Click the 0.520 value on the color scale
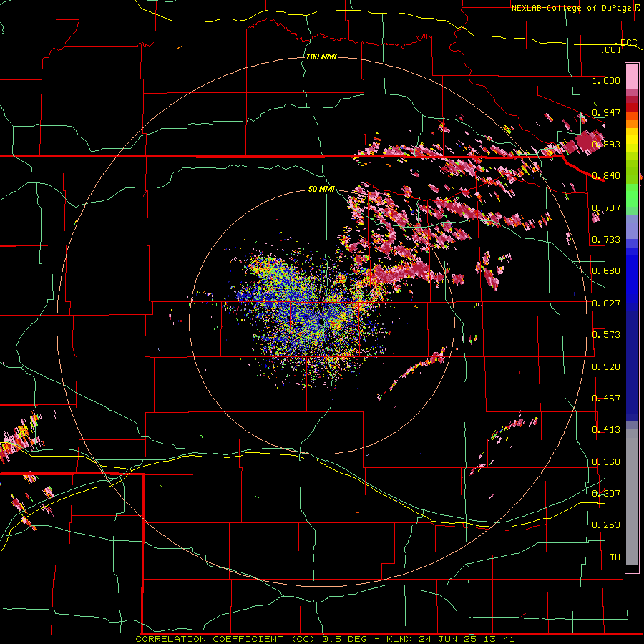Image resolution: width=644 pixels, height=644 pixels. (606, 367)
